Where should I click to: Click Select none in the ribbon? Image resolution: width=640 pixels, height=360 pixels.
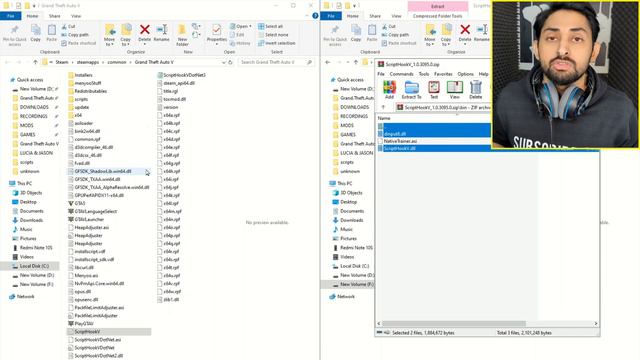(273, 35)
